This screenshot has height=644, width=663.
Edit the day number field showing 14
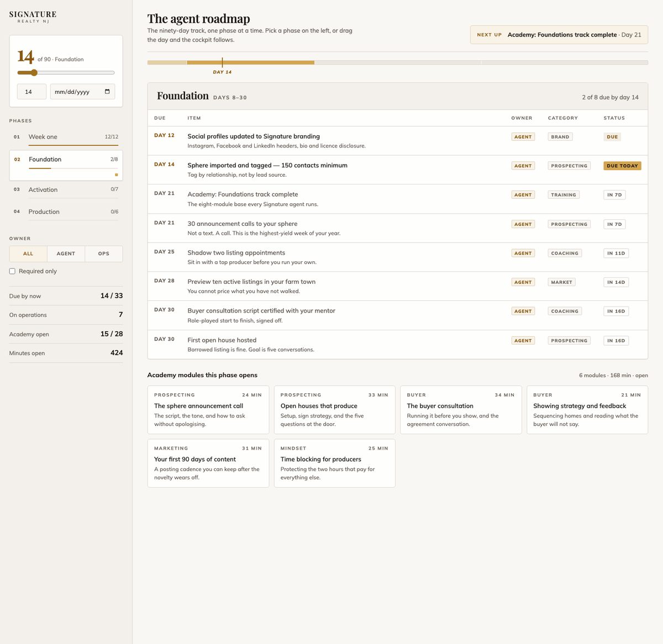click(x=31, y=92)
